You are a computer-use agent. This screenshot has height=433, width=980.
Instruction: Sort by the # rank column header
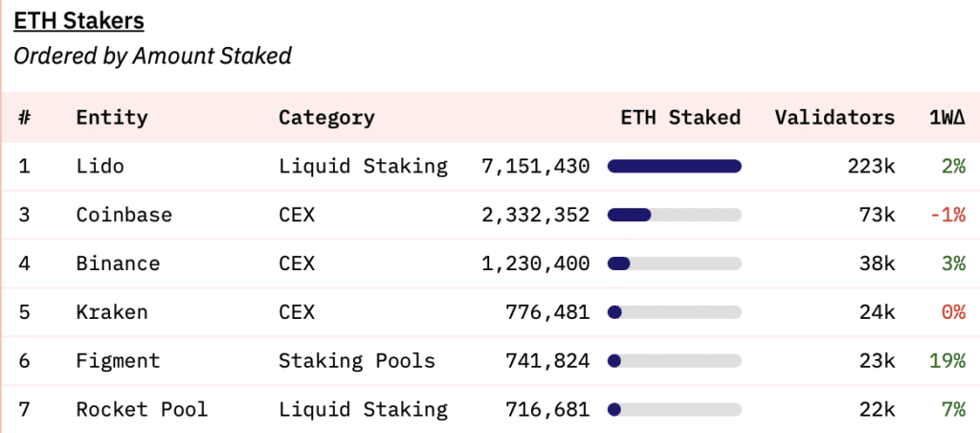(25, 118)
